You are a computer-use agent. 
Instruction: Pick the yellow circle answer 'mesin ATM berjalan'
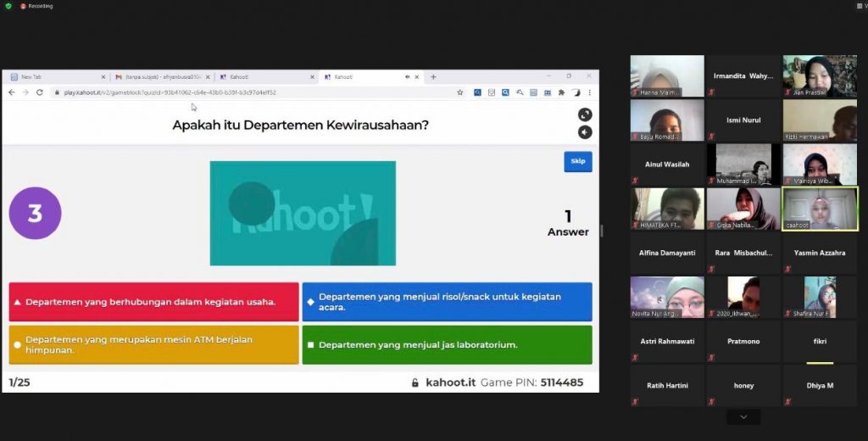[x=154, y=344]
